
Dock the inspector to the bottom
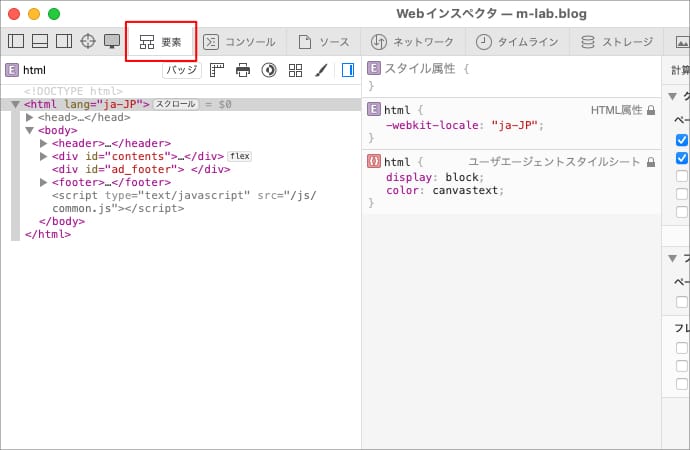coord(40,41)
